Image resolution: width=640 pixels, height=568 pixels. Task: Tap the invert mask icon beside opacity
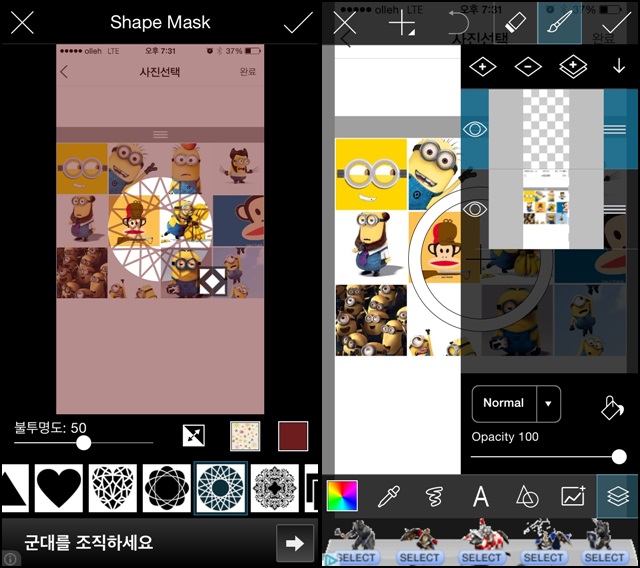(194, 435)
